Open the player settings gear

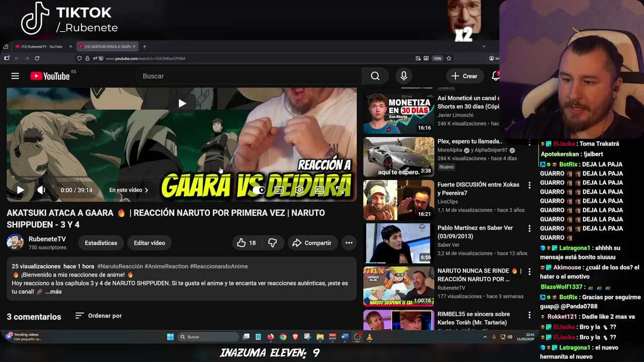pos(299,190)
